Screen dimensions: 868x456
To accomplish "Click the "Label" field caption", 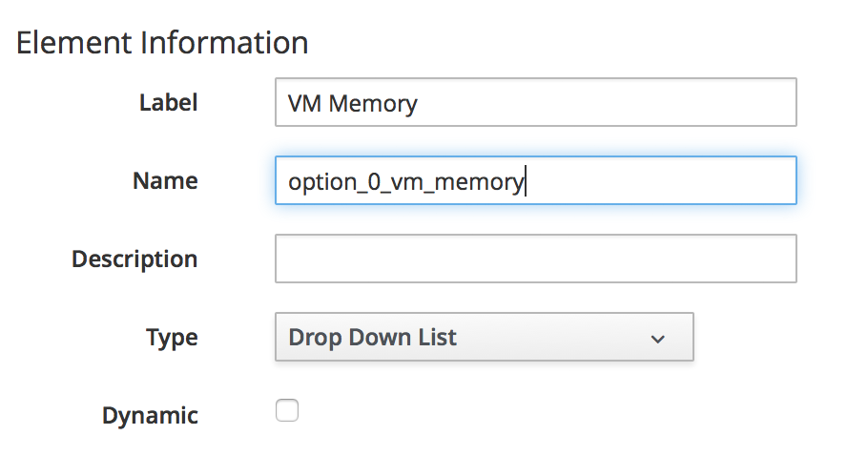I will (169, 102).
